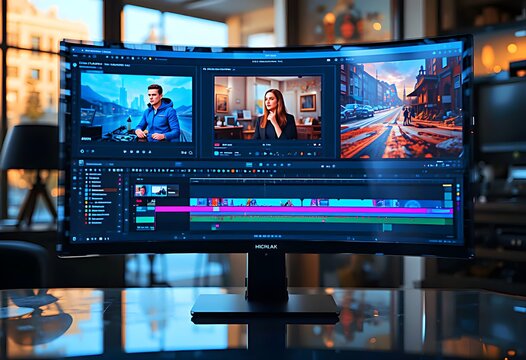This screenshot has width=526, height=360.
Task: Expand the bin above the clip thumbnail strip
Action: pos(140,179)
